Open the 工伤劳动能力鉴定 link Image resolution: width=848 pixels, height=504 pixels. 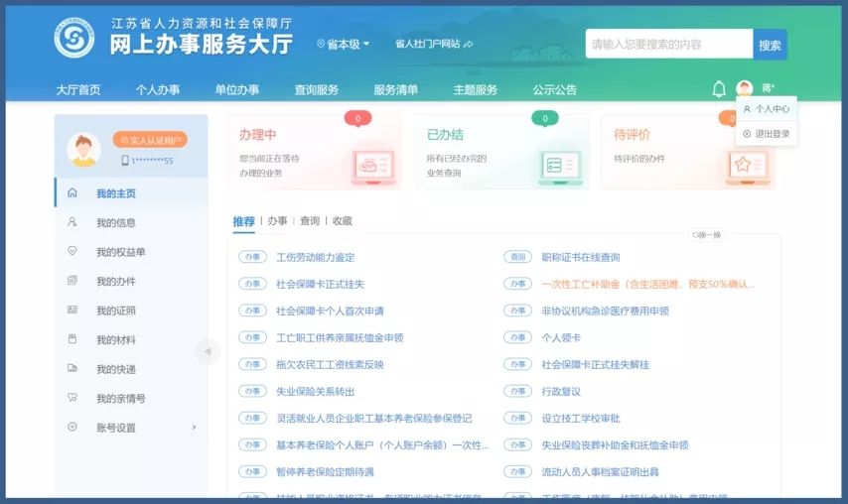[x=315, y=257]
